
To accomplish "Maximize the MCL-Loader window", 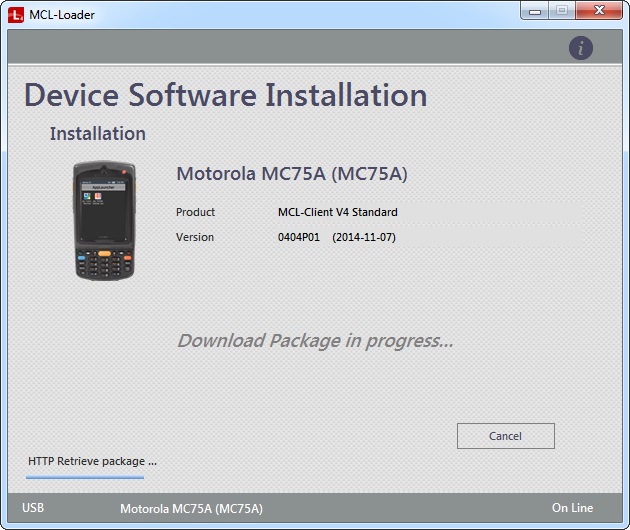I will coord(561,11).
